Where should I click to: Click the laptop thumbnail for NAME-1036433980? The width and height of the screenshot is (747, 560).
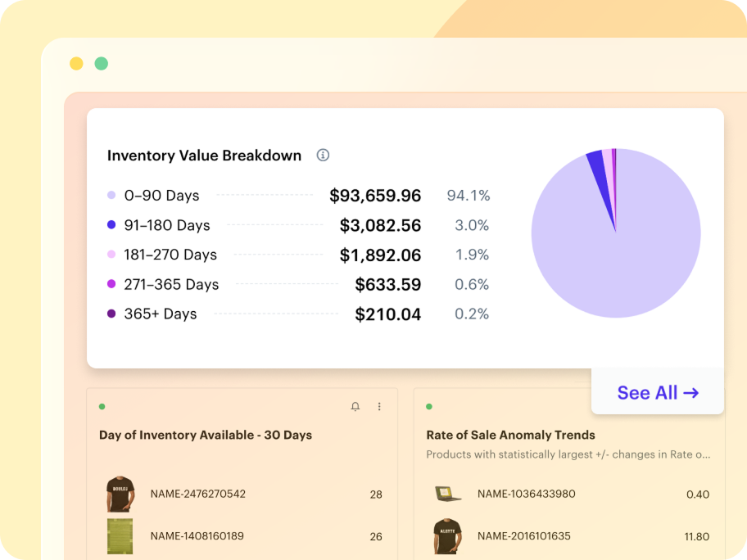pos(447,495)
